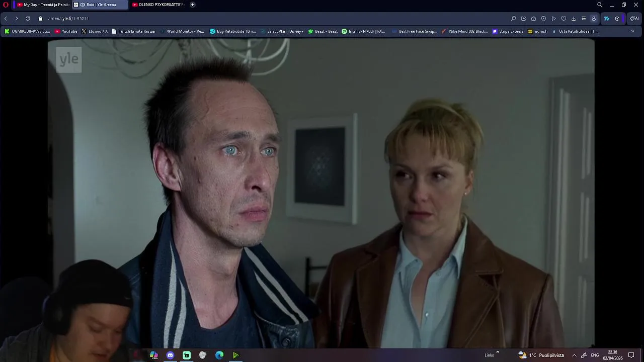The width and height of the screenshot is (644, 362).
Task: Open the grey shield app in taskbar
Action: coord(203,355)
